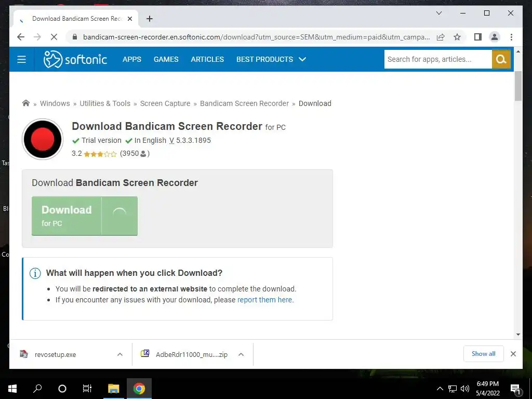Click the home icon in breadcrumb

tap(26, 103)
